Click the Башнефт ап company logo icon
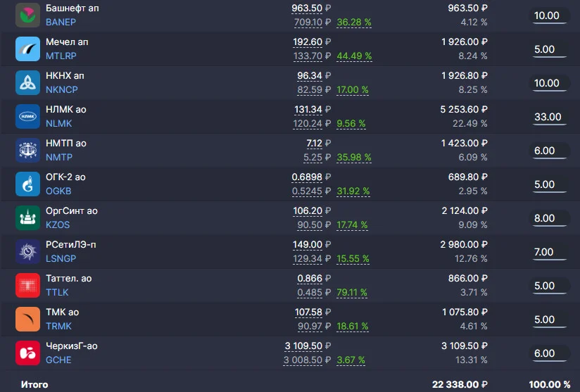The image size is (580, 392). click(x=27, y=15)
